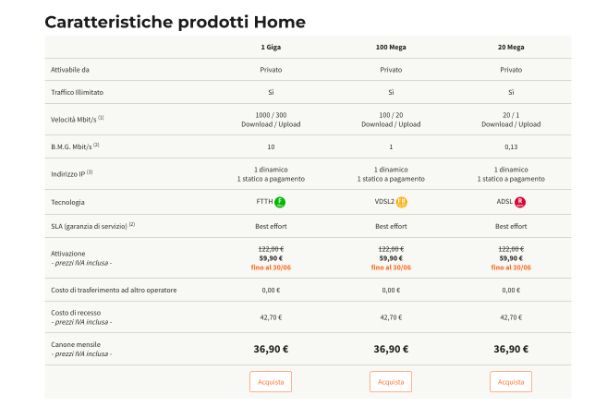Click Acquista button for 20 Mega plan

(x=511, y=382)
